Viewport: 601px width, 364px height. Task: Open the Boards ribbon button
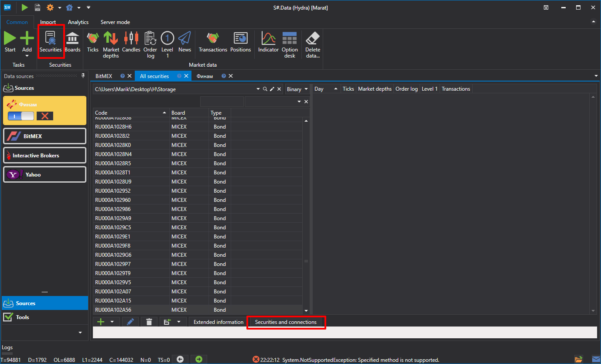pos(72,43)
